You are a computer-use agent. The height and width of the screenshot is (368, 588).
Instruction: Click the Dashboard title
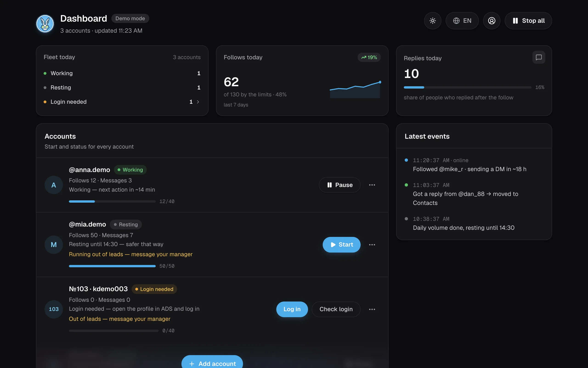[84, 18]
